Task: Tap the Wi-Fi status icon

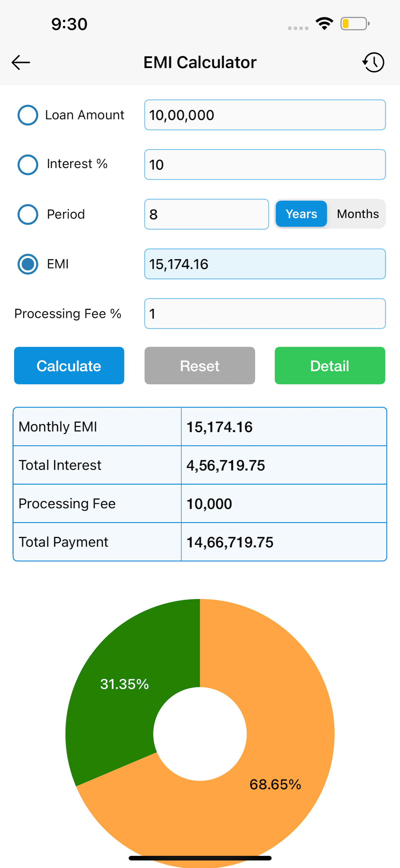Action: coord(324,24)
